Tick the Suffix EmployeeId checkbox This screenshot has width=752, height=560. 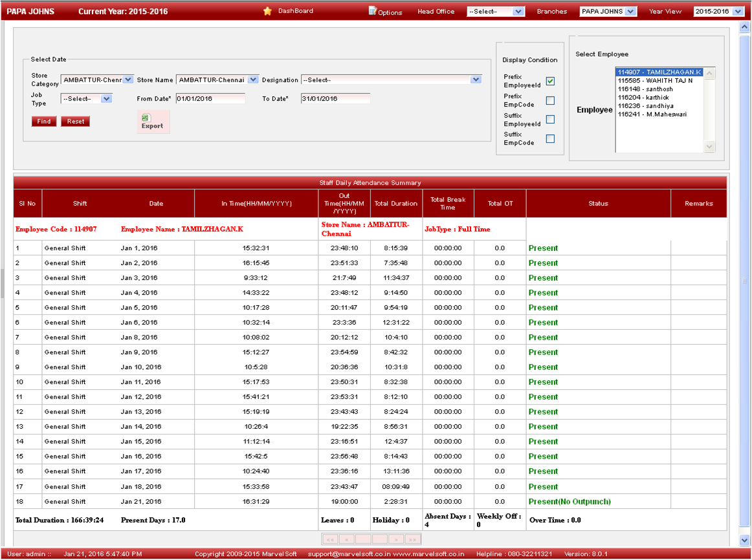pos(550,119)
